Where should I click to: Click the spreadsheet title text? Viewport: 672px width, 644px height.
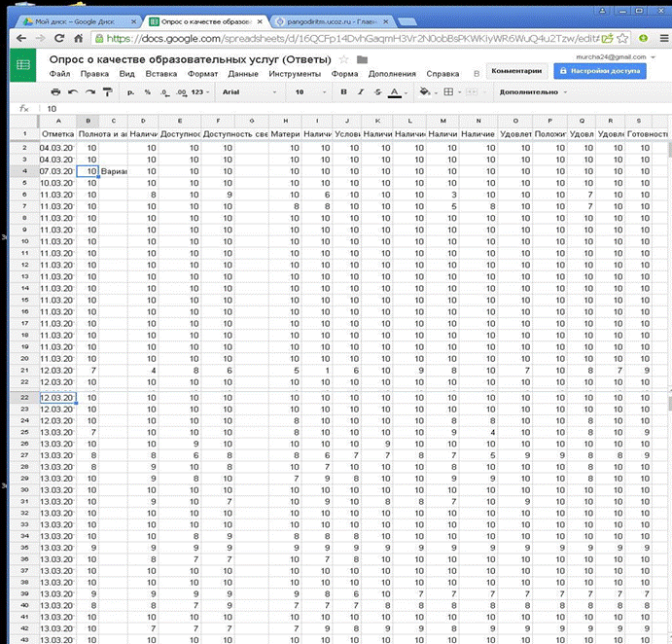(191, 59)
